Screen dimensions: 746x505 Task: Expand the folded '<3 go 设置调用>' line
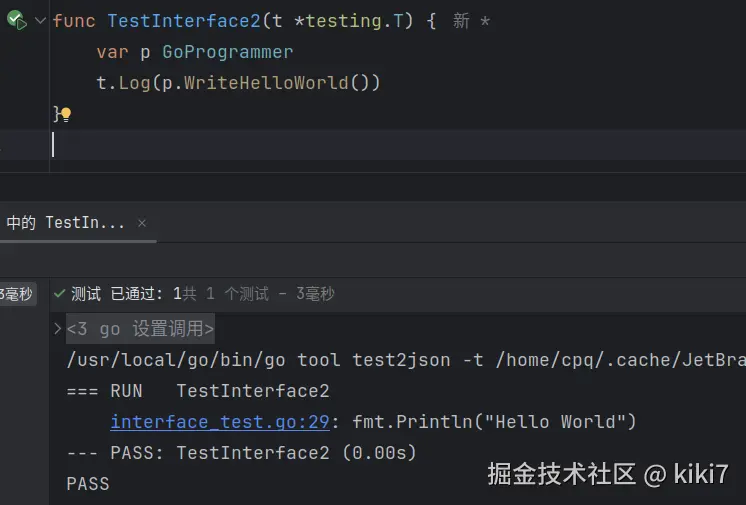[57, 328]
